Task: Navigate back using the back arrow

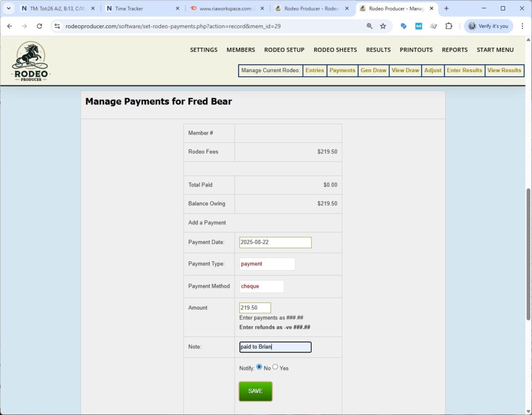Action: click(10, 25)
